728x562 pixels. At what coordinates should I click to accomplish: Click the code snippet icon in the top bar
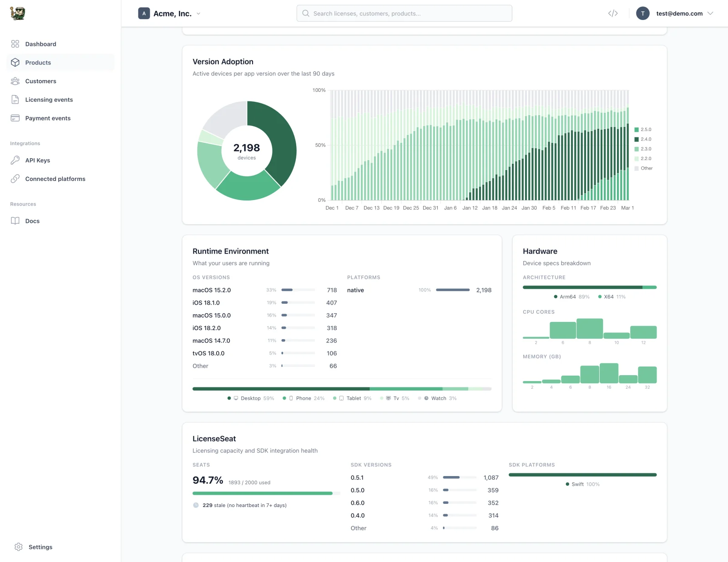(612, 13)
